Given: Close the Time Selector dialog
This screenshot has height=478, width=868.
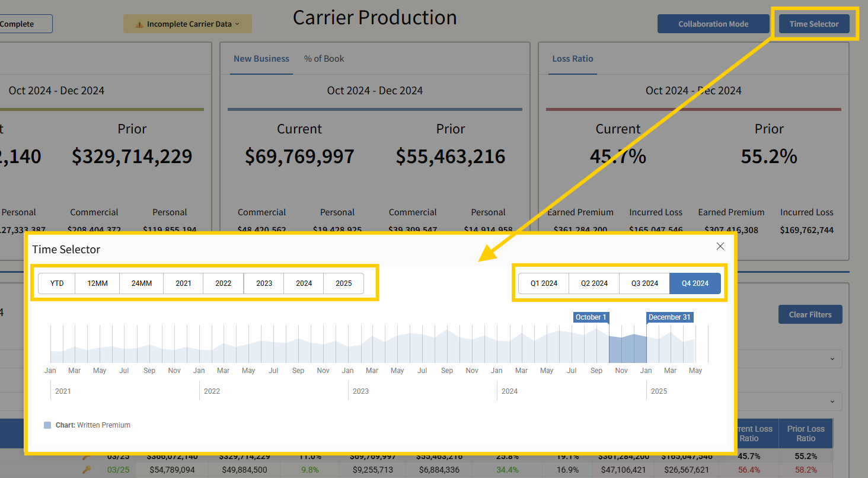Looking at the screenshot, I should pyautogui.click(x=720, y=246).
